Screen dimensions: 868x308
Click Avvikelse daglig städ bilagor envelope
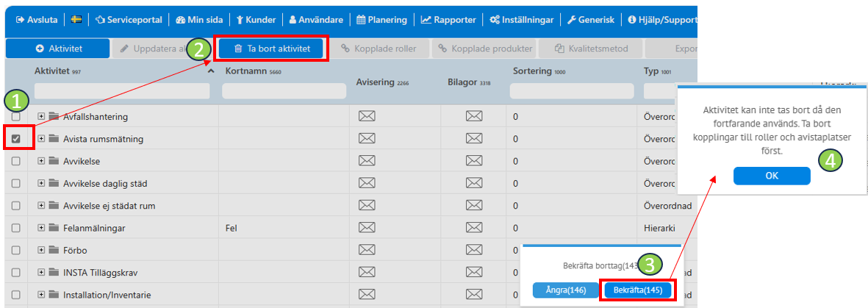point(473,183)
